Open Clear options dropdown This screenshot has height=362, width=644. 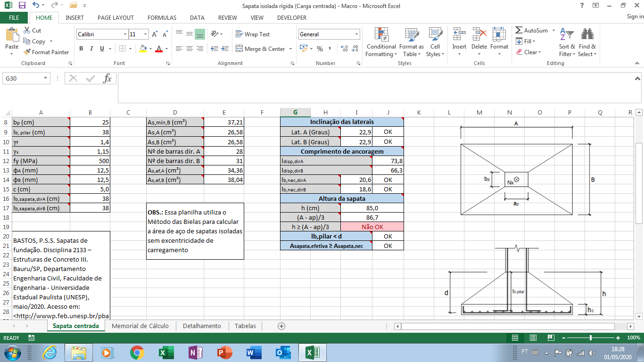click(x=528, y=52)
